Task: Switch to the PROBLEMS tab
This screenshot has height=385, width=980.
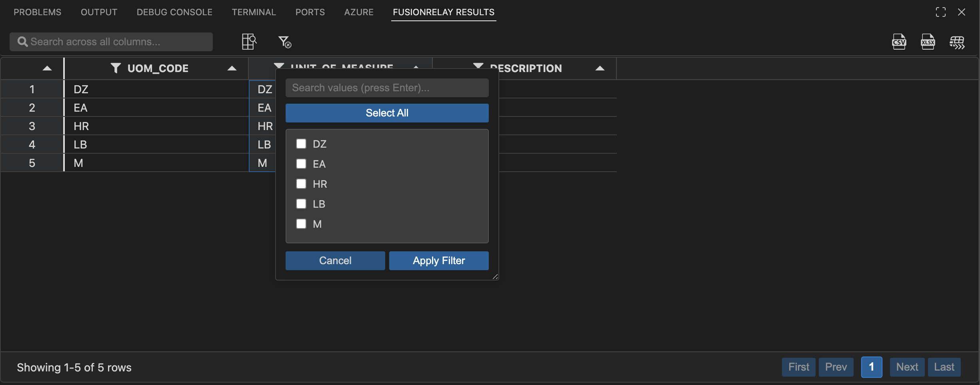Action: (x=38, y=12)
